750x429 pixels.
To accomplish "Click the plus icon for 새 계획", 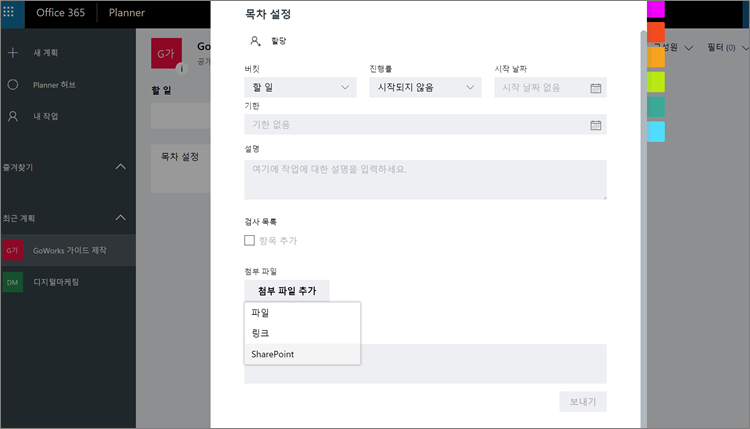I will point(13,52).
